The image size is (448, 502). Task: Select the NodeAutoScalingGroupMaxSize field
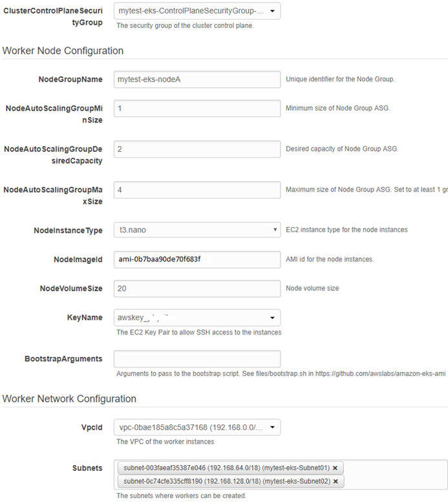coord(197,190)
